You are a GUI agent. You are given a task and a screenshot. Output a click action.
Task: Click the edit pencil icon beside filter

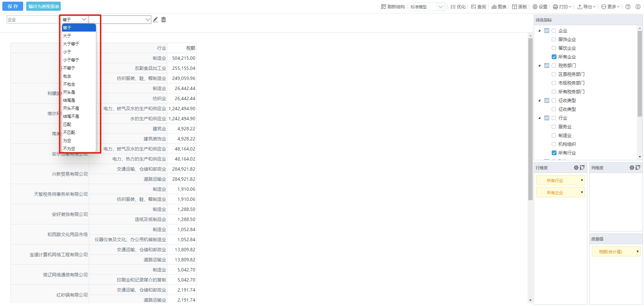[x=155, y=19]
